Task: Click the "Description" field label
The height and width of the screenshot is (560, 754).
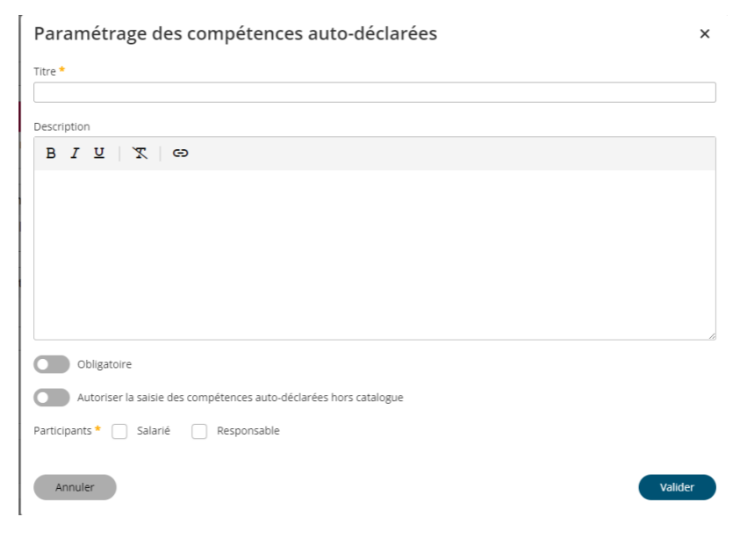Action: 61,126
